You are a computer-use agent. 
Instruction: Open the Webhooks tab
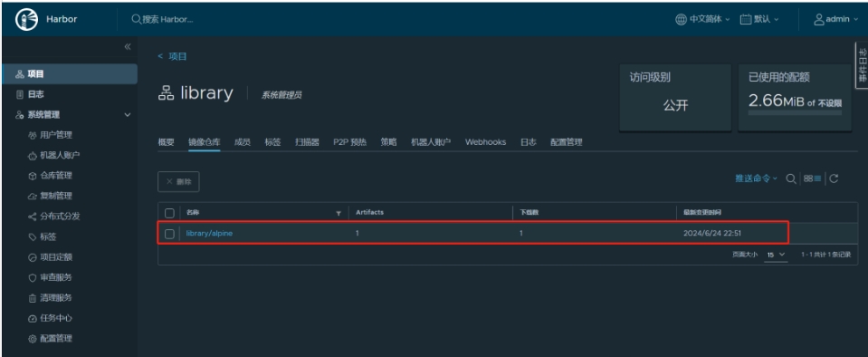pos(485,142)
